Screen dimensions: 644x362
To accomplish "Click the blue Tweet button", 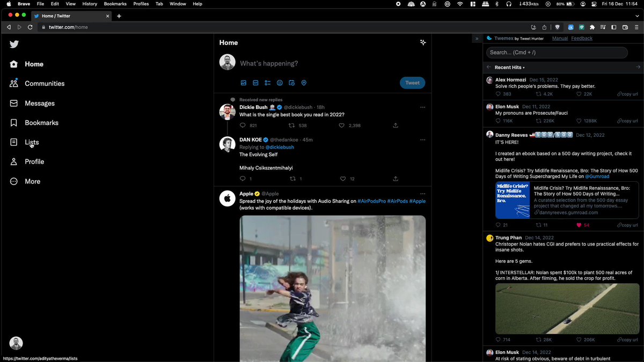I will click(x=412, y=83).
